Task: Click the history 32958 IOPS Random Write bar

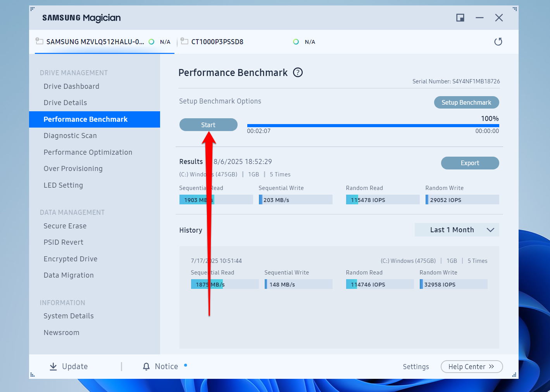Action: click(x=453, y=284)
